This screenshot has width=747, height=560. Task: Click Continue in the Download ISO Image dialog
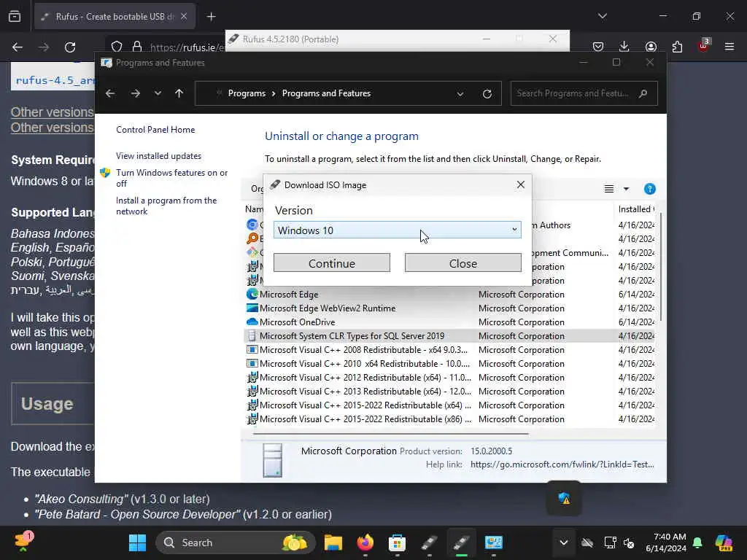[332, 263]
